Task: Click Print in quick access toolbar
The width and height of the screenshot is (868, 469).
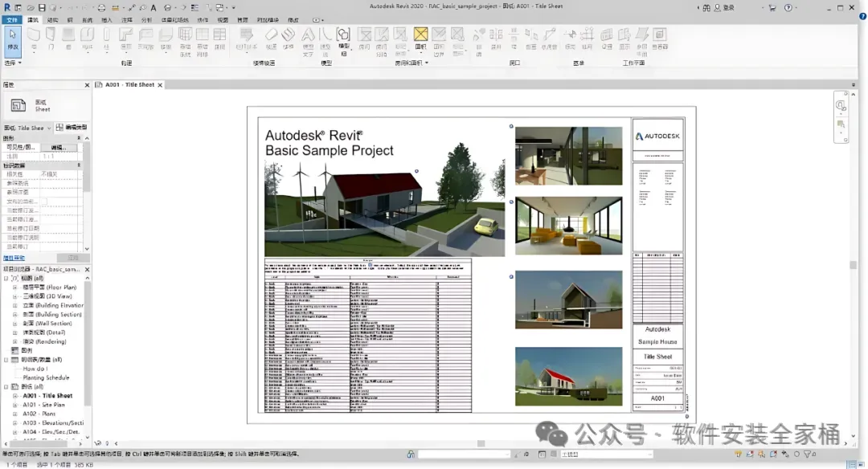Action: tap(101, 8)
